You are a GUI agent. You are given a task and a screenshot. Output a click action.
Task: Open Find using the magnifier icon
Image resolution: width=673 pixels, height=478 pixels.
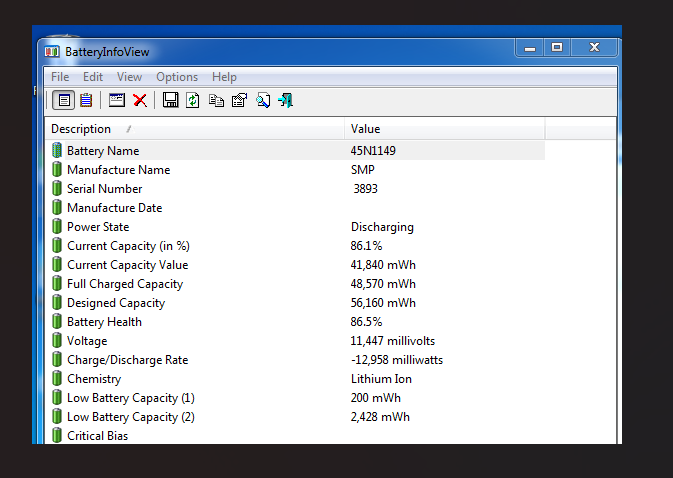(x=263, y=100)
